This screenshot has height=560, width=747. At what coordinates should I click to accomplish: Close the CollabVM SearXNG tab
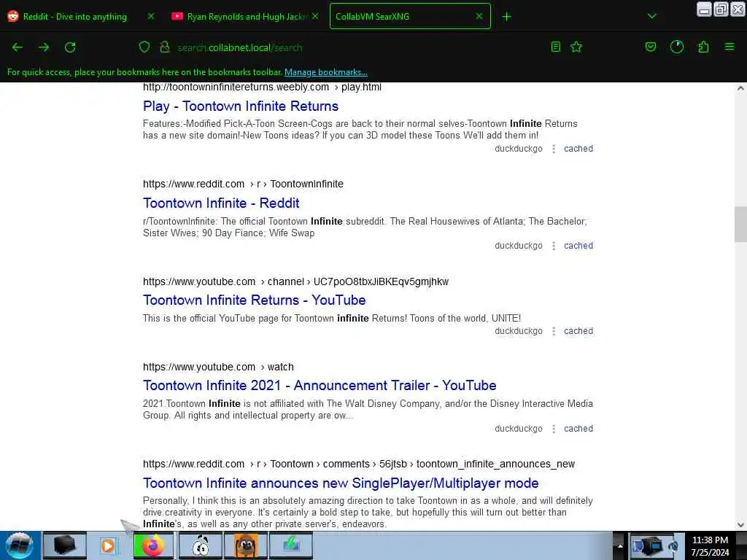coord(479,16)
